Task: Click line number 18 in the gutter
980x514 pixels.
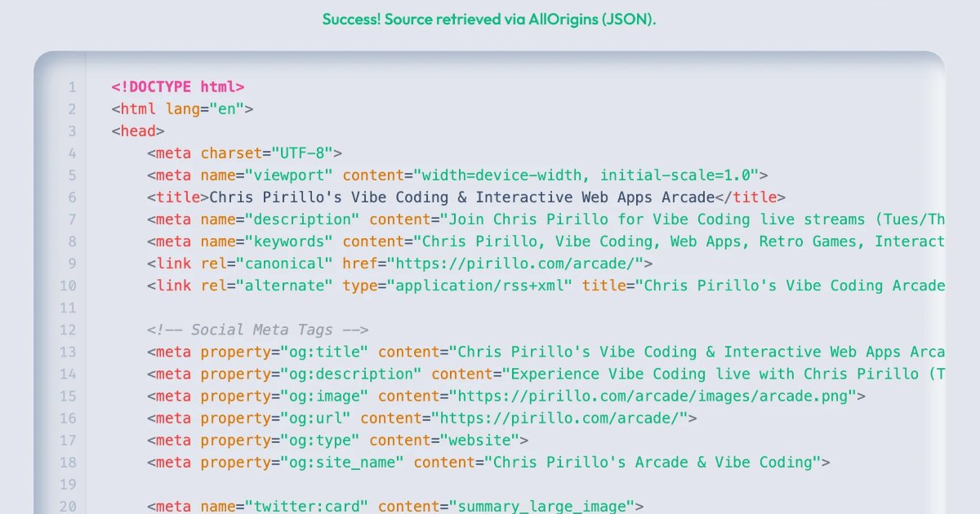Action: point(68,462)
